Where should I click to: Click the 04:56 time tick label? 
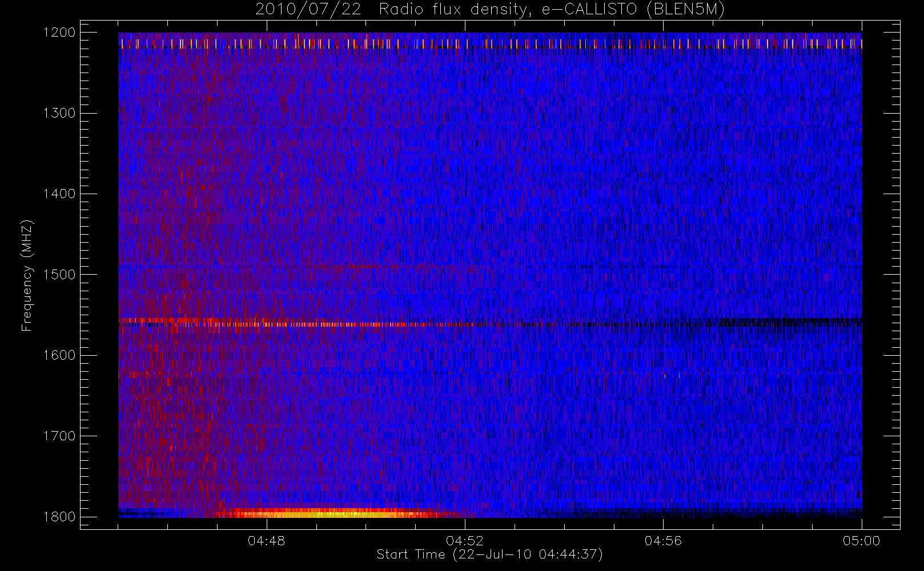point(663,541)
